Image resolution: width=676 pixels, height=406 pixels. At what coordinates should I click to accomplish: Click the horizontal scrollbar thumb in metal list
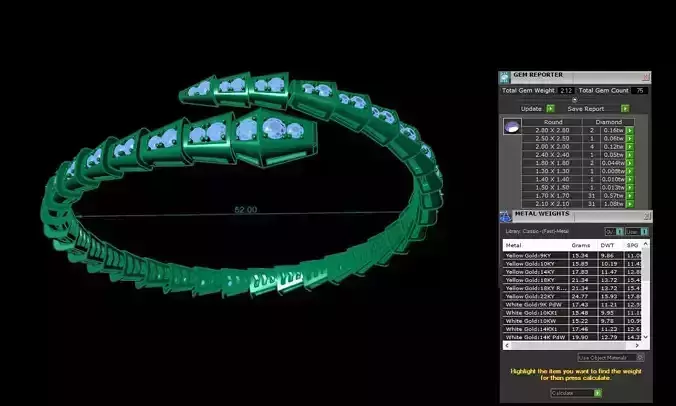pos(568,345)
